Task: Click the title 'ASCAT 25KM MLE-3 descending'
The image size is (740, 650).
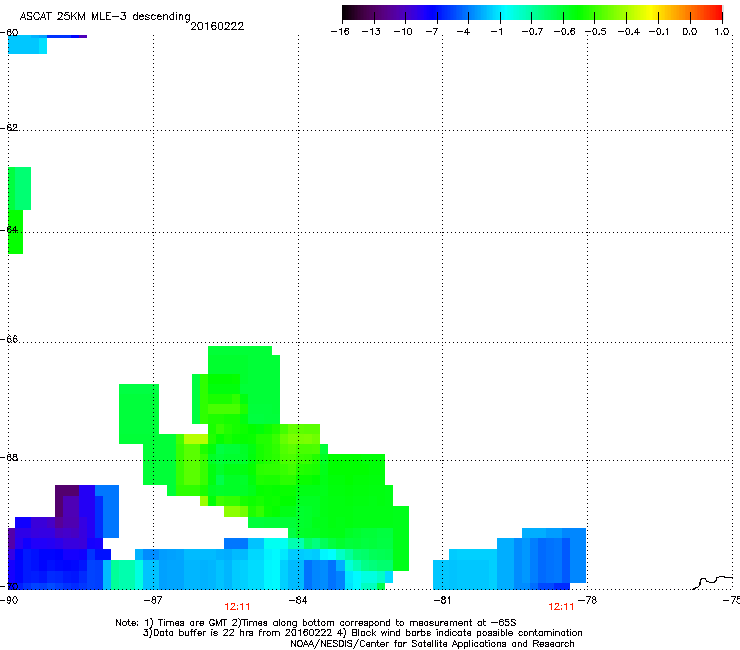Action: point(105,16)
